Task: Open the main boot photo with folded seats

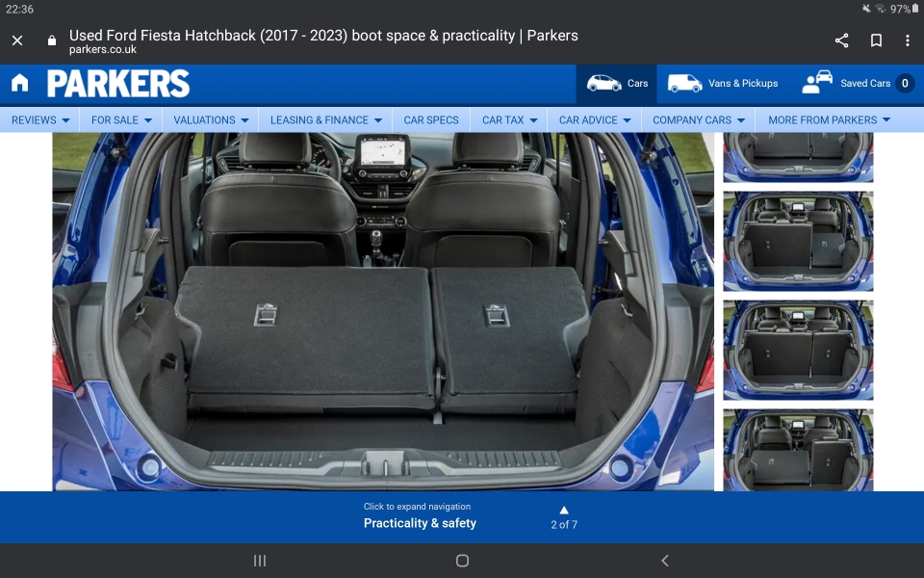Action: (383, 311)
